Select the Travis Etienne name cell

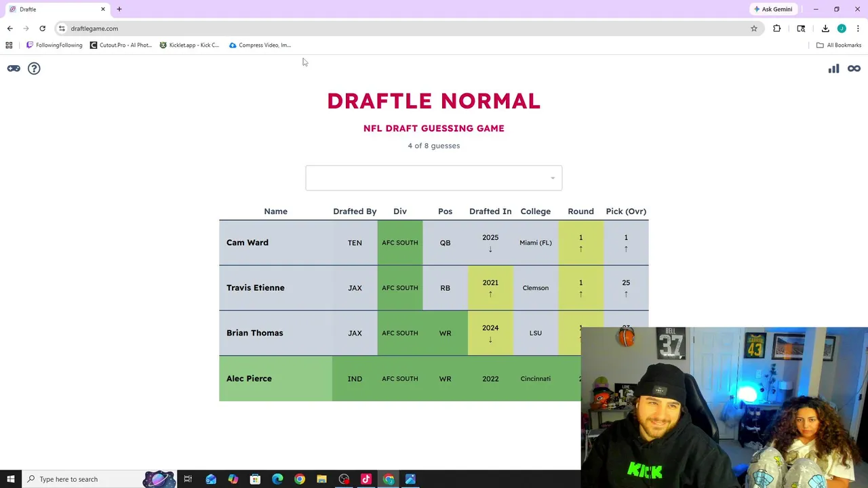(275, 288)
